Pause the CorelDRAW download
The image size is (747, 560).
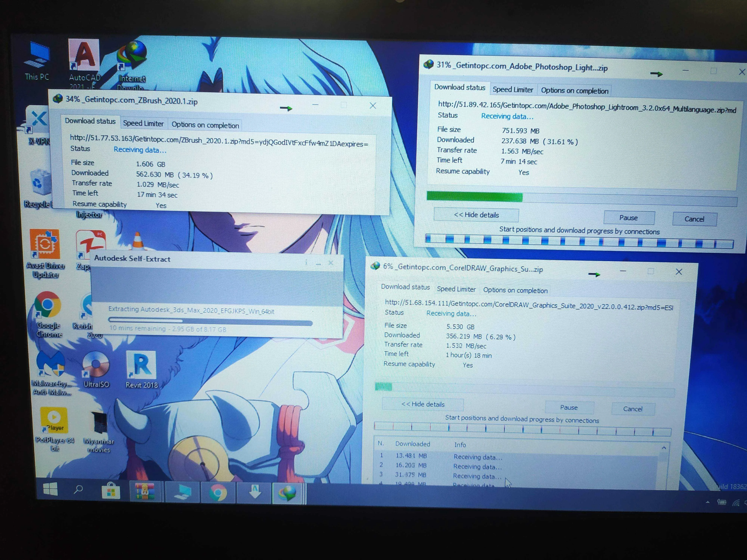[569, 407]
